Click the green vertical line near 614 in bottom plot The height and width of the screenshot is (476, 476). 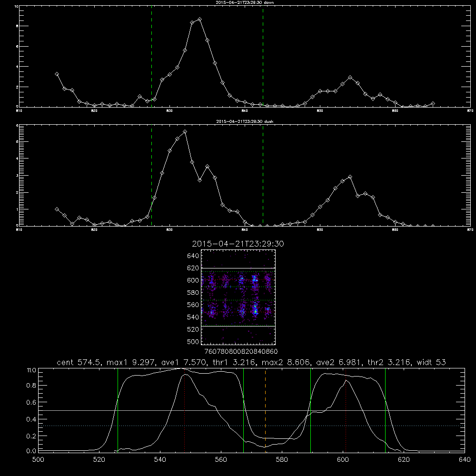coord(385,410)
